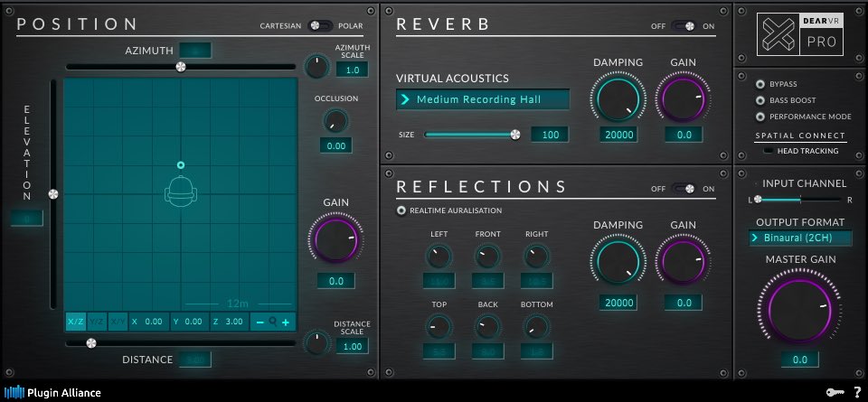Click the Reflections Gain value 0.0

pyautogui.click(x=684, y=303)
